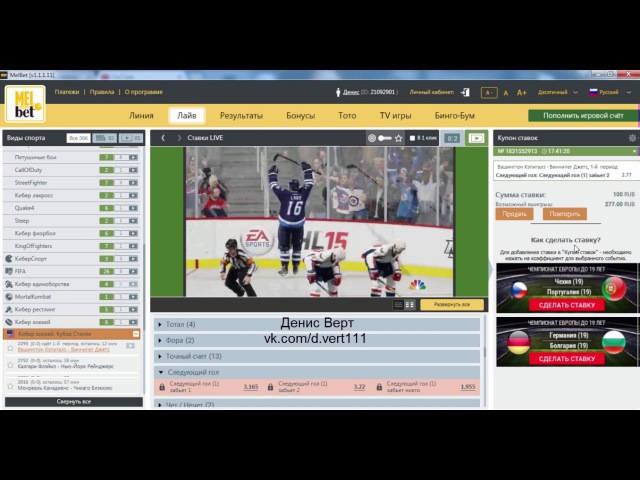Screen dimensions: 640x480
Task: Open the О программе link
Action: (x=144, y=92)
